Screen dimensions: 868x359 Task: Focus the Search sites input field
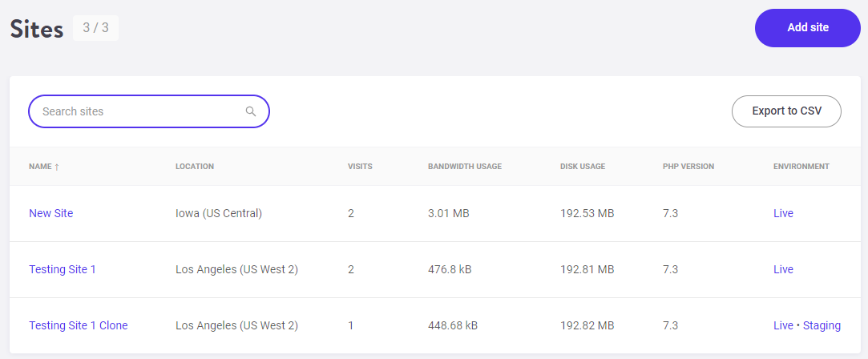tap(149, 111)
